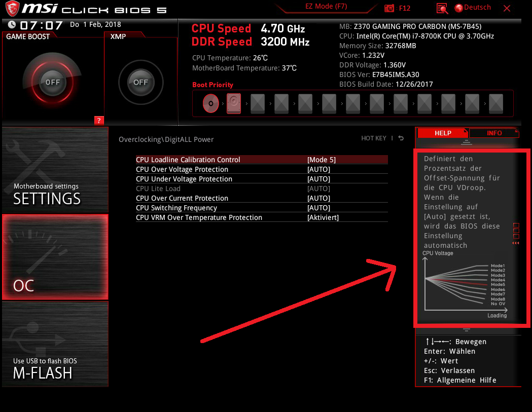Select the optical disc boot device
The image size is (532, 412).
point(210,103)
